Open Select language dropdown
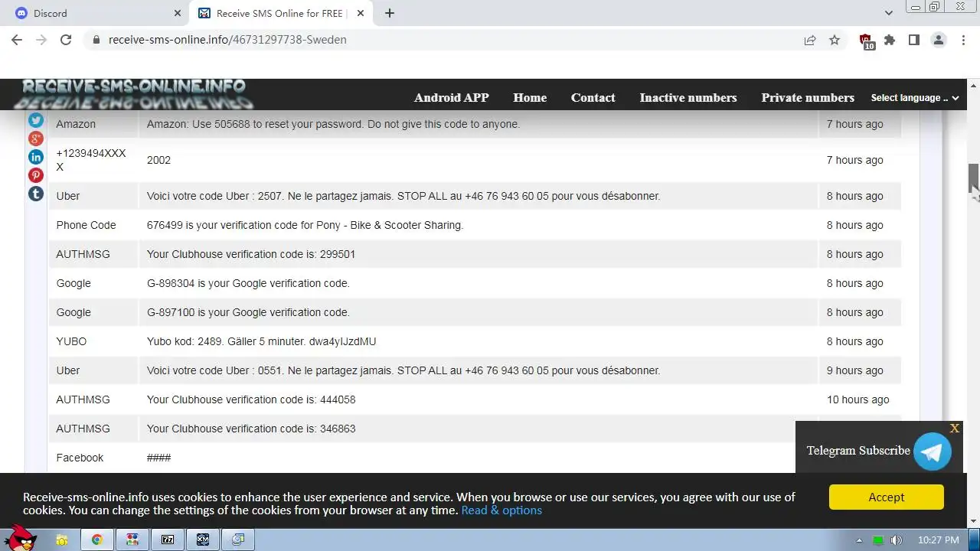Screen dimensions: 980x551 pyautogui.click(x=915, y=98)
